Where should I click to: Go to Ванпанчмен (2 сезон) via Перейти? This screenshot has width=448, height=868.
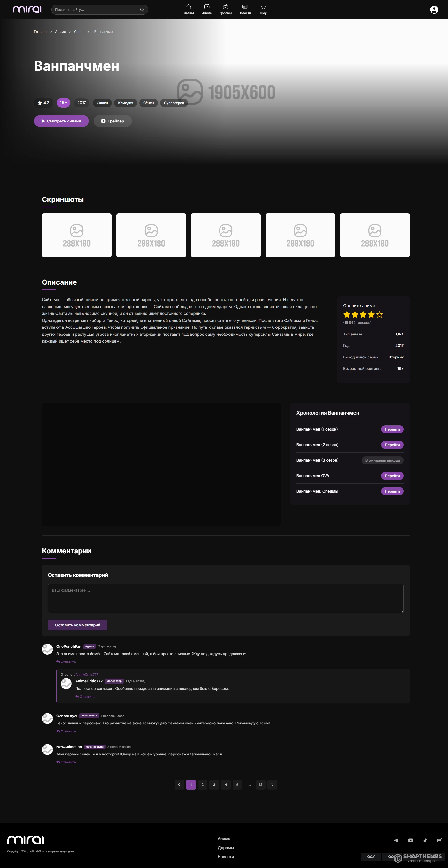click(x=392, y=445)
